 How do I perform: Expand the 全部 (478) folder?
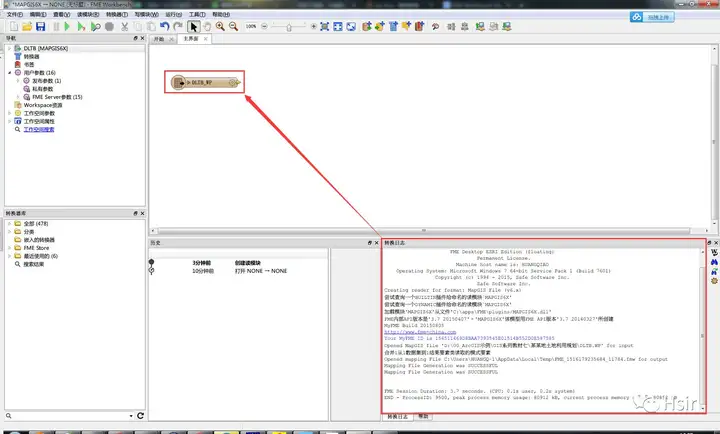click(9, 224)
